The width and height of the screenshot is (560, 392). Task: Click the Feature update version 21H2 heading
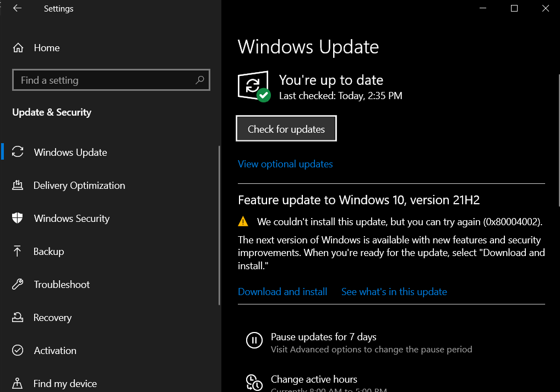(358, 200)
